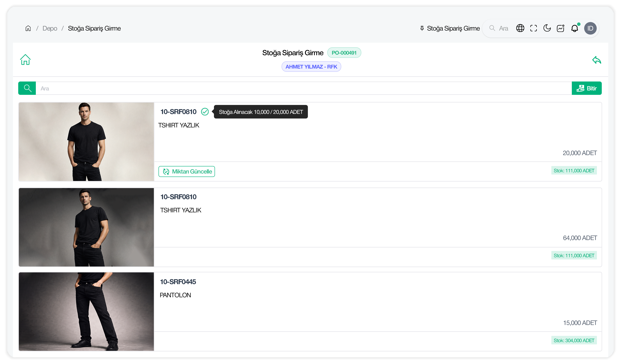Click the pinned Stoğa Sipariş Girme tab
Viewport: 621px width, 364px height.
[x=450, y=28]
